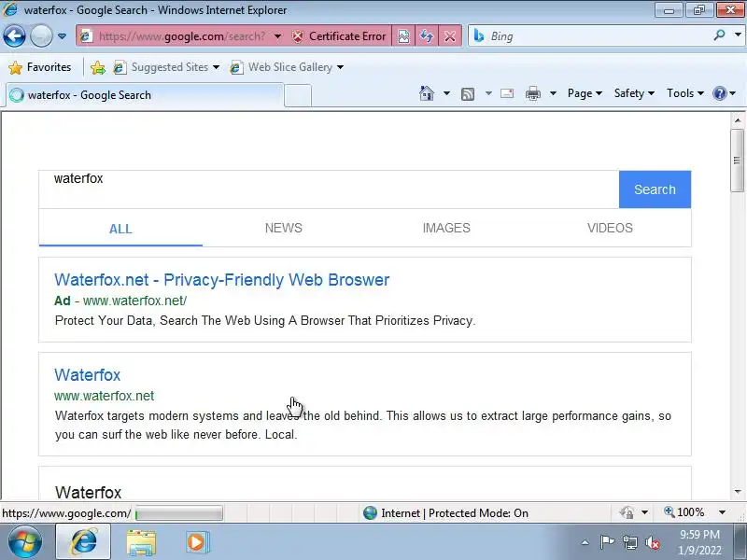
Task: Click the Web Slice Gallery page icon
Action: (237, 67)
